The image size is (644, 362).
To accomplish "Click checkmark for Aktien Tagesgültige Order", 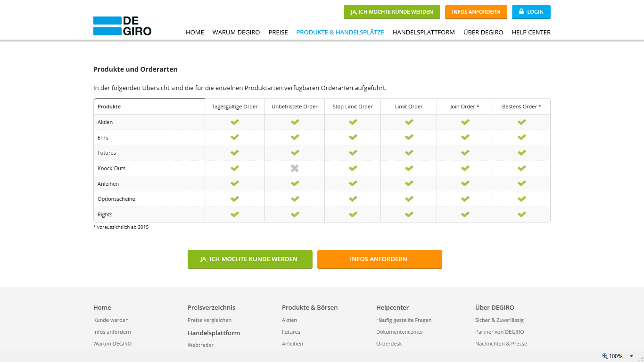I will pos(235,122).
